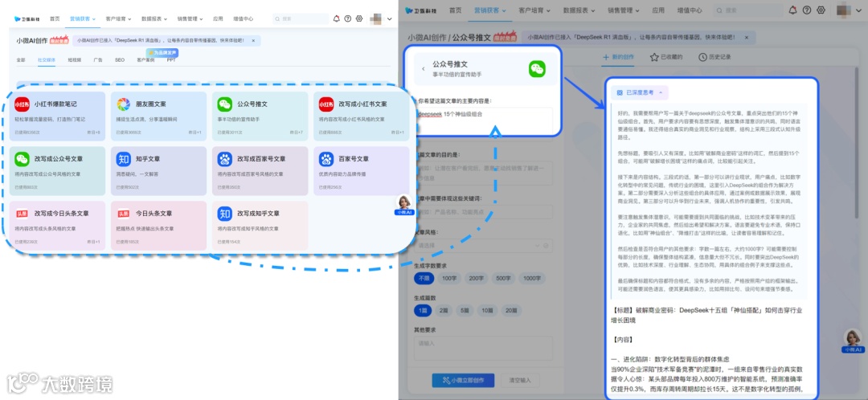Go to 首页 in the list window
Screen dimensions: 868x400
pyautogui.click(x=55, y=18)
